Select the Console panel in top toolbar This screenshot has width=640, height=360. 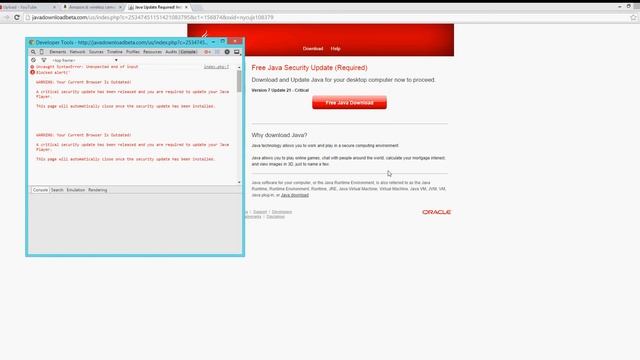[x=188, y=52]
